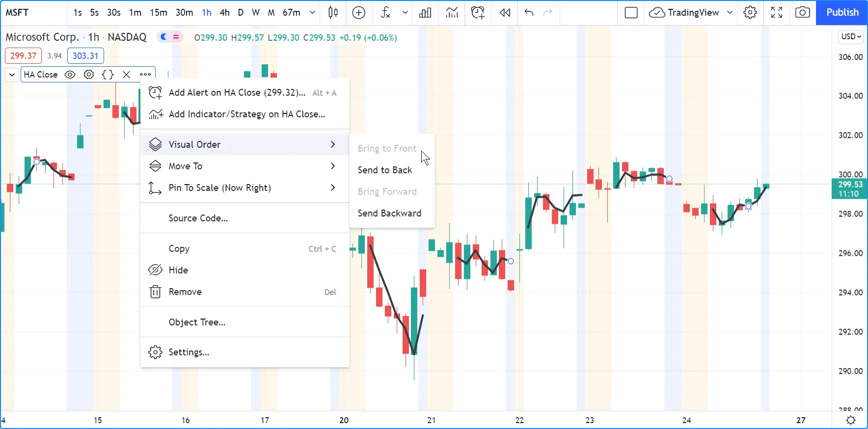
Task: Click the 303.31 buy price button
Action: pos(85,56)
